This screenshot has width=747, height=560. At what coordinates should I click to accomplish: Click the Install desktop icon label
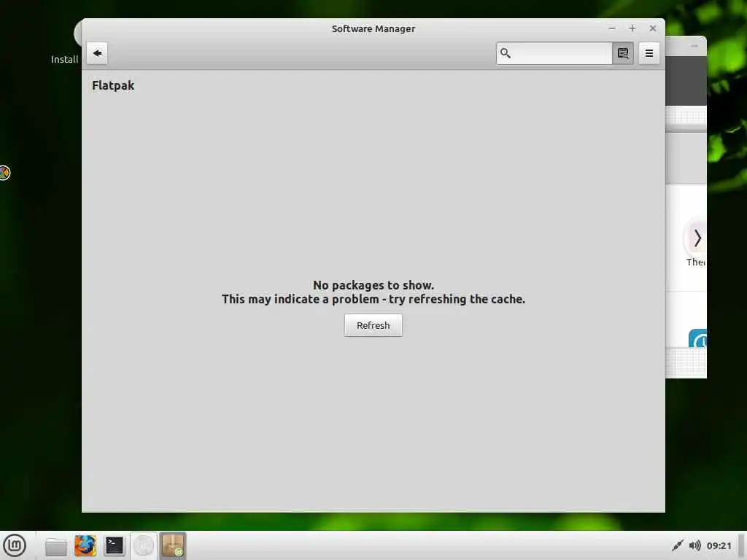[x=64, y=60]
